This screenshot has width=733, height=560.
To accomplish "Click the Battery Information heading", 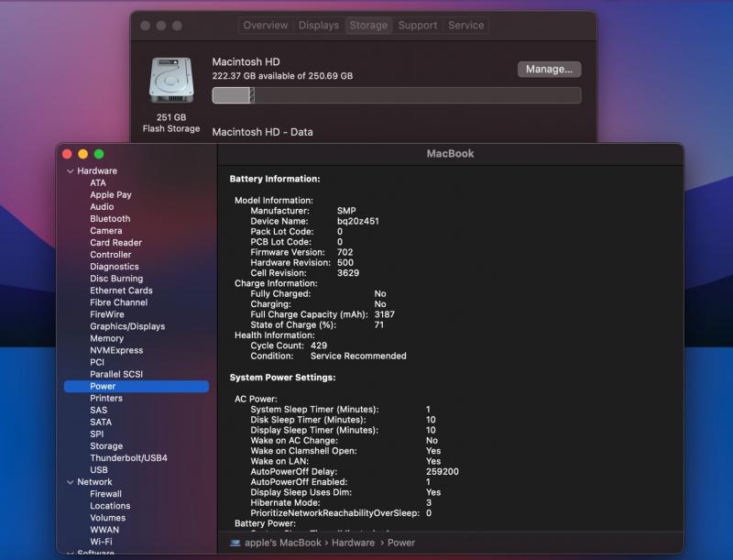I will click(275, 179).
